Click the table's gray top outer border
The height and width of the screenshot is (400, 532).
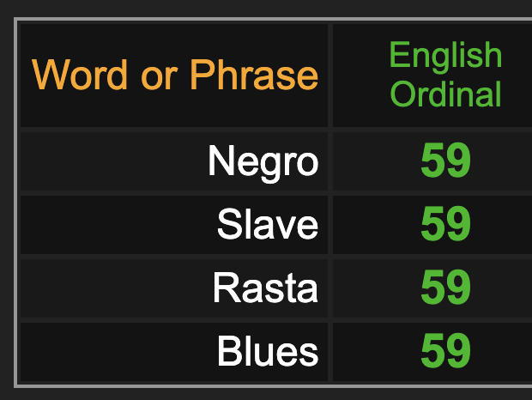[273, 19]
